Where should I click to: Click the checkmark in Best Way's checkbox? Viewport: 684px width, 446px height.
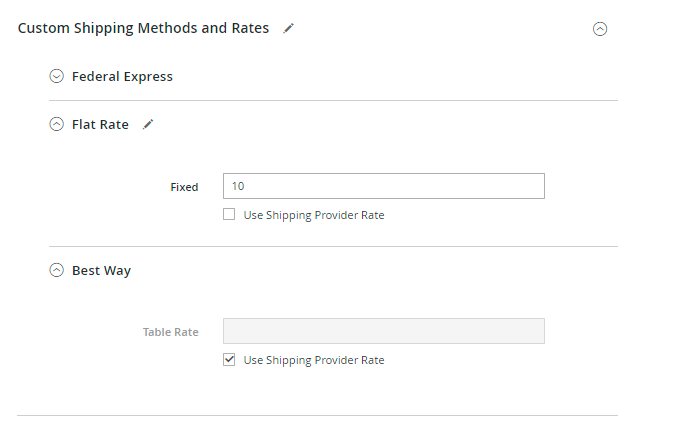229,359
